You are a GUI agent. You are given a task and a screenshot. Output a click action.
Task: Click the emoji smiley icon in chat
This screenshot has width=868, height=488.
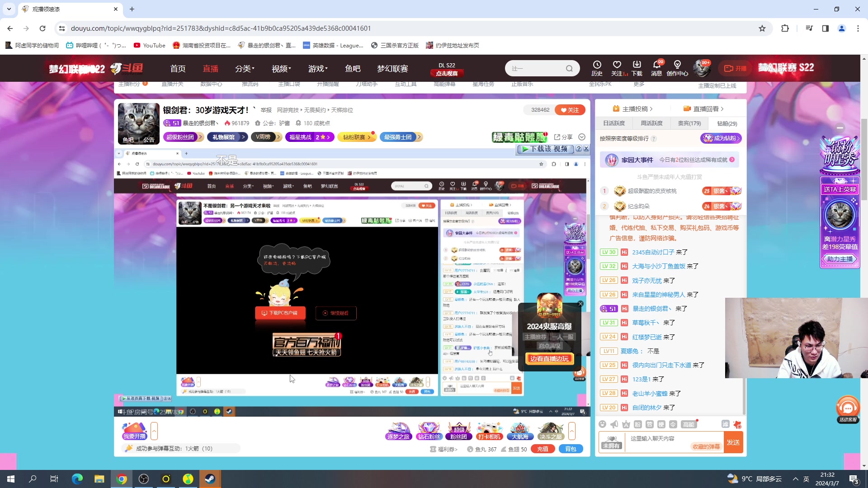click(602, 424)
